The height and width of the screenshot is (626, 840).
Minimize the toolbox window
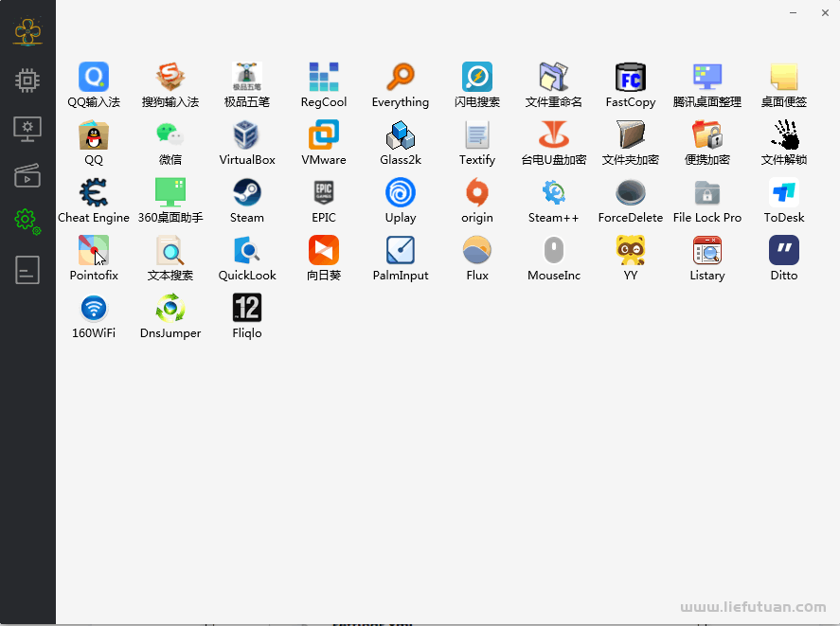pos(793,13)
